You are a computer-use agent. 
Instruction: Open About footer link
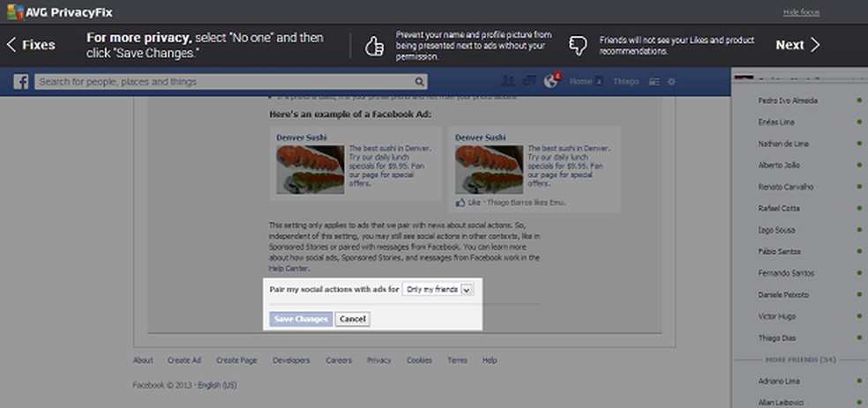tap(143, 360)
